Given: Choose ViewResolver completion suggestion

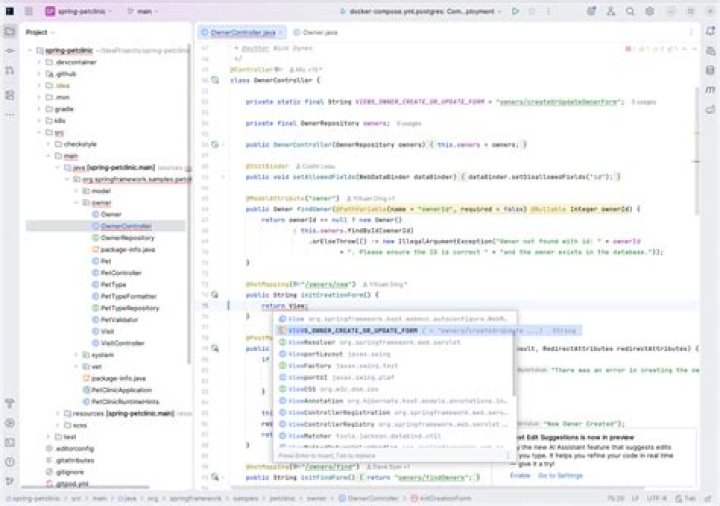Looking at the screenshot, I should coord(394,343).
